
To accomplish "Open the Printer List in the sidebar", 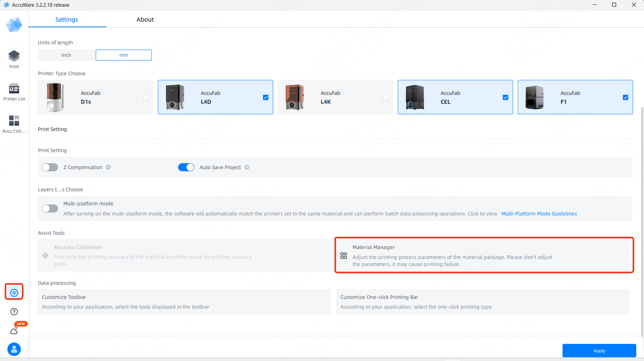I will (14, 92).
